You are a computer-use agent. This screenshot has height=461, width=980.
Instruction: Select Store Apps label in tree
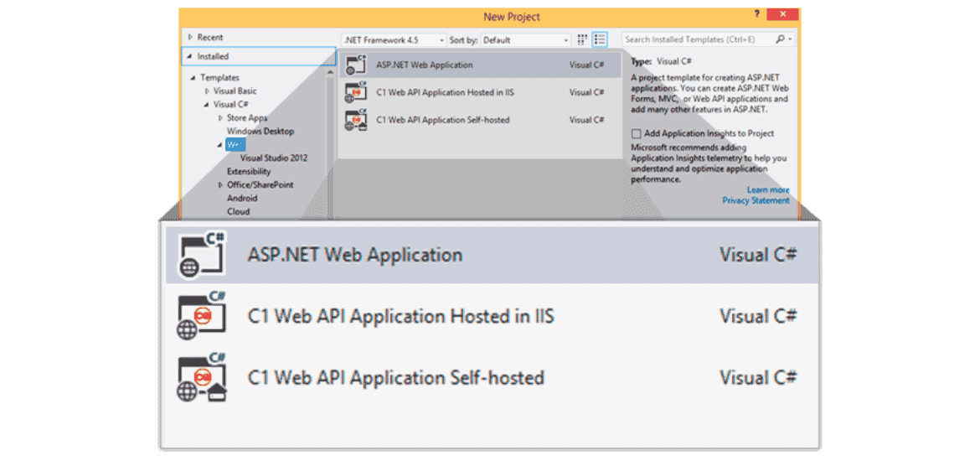[247, 117]
